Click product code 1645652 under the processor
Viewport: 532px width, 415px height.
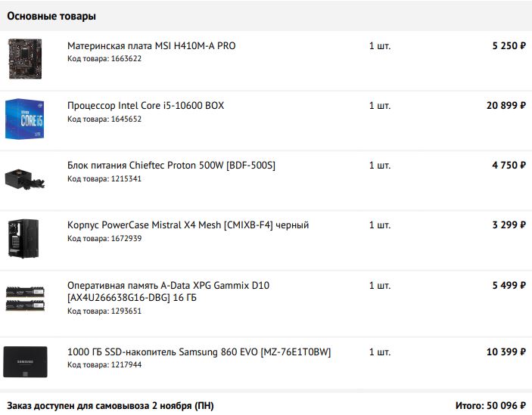104,119
